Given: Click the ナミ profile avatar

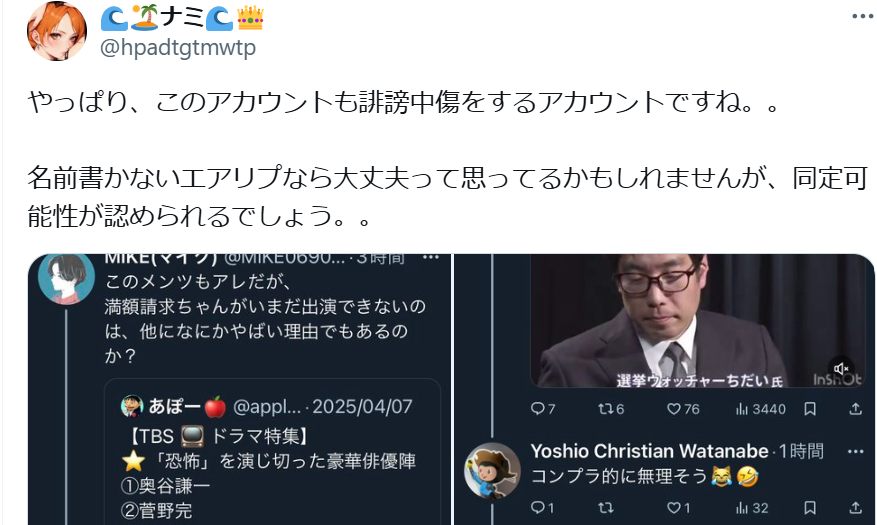Looking at the screenshot, I should [x=57, y=31].
